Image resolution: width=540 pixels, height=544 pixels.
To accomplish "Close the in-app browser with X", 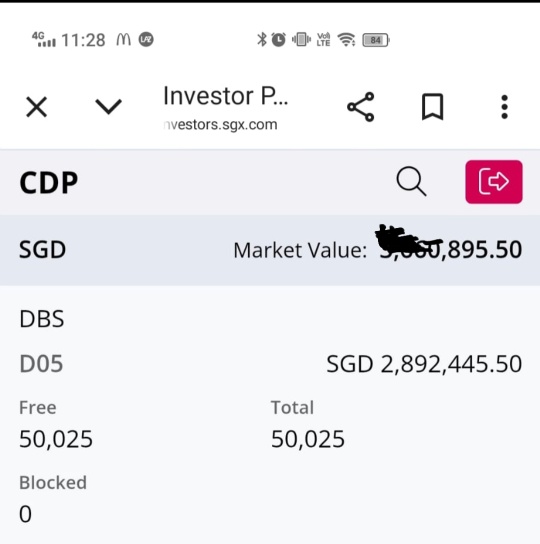I will click(36, 107).
